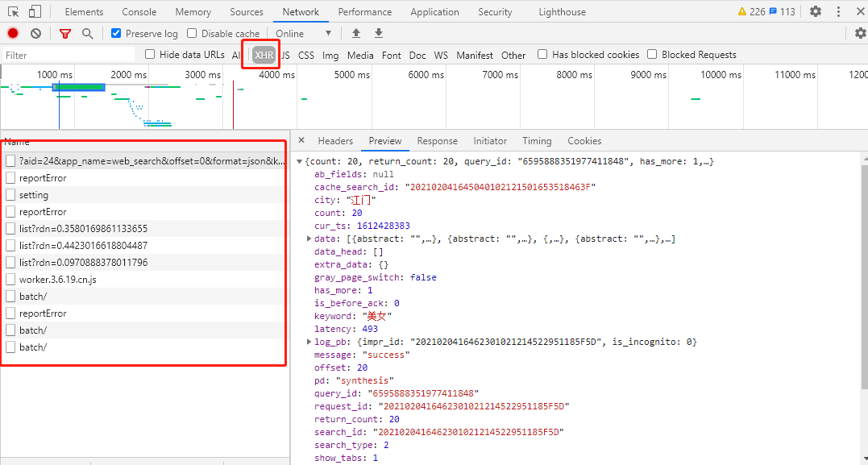
Task: Expand the data array node
Action: coord(309,239)
